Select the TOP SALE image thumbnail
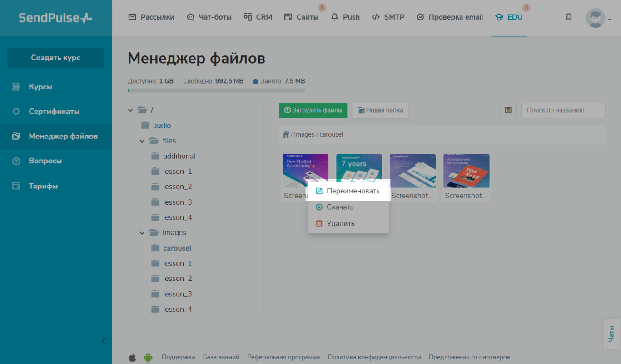Viewport: 621px width, 364px height. point(466,171)
